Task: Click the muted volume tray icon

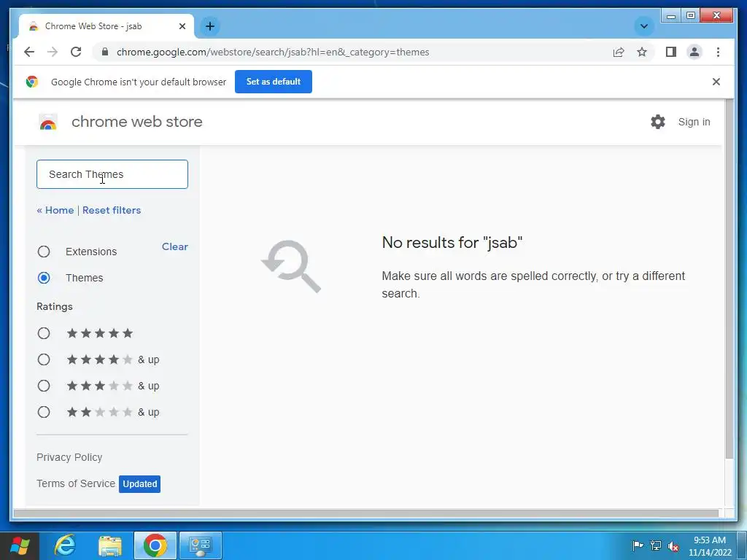Action: tap(673, 546)
